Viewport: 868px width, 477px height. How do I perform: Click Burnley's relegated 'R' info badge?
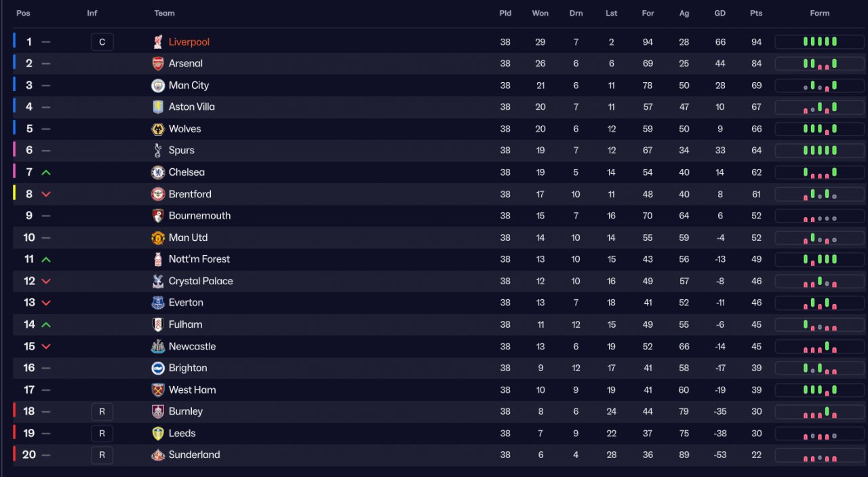[x=102, y=412]
